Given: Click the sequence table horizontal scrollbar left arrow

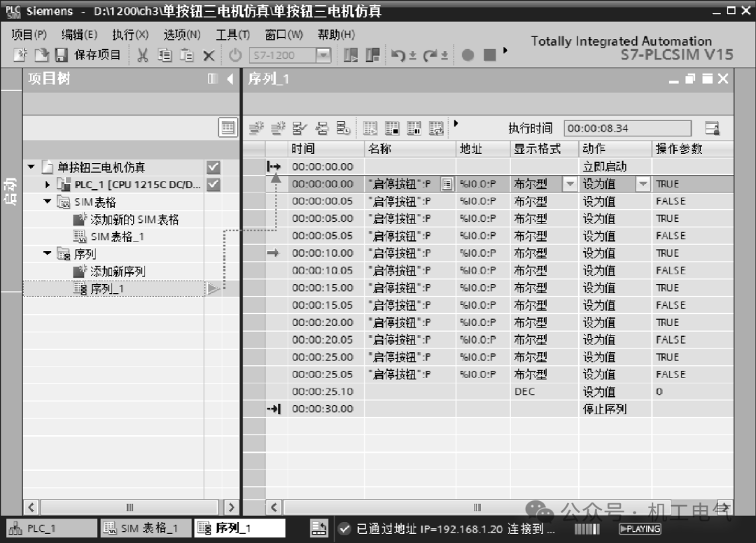Looking at the screenshot, I should tap(274, 507).
